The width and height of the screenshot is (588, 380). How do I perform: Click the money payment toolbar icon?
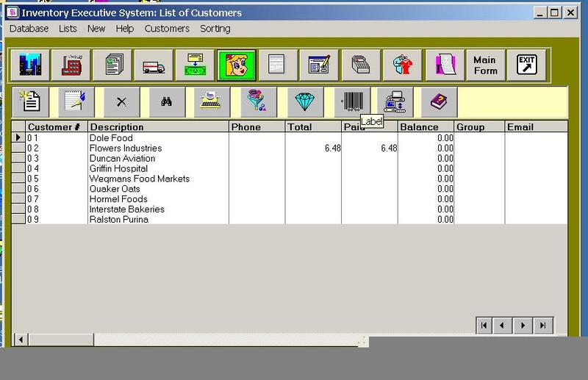tap(195, 65)
